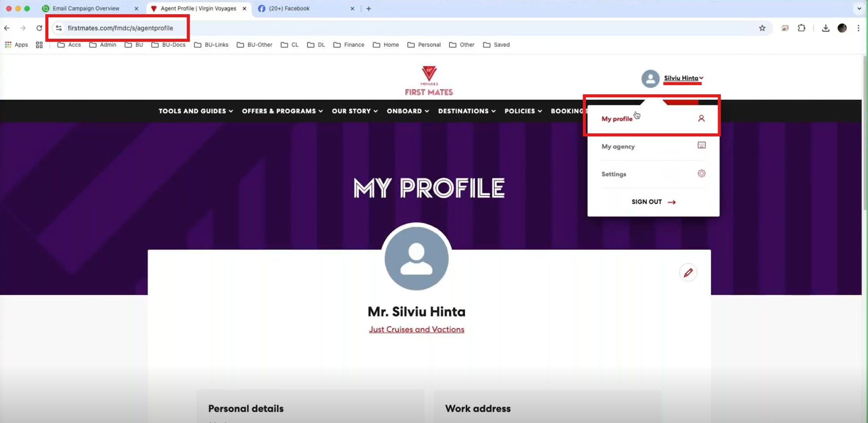Expand the Policies menu

coord(523,111)
